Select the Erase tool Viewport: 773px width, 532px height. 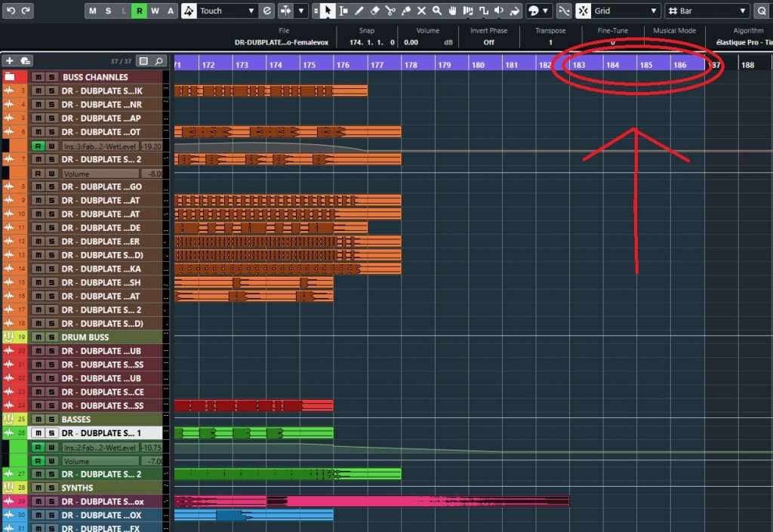click(x=374, y=11)
